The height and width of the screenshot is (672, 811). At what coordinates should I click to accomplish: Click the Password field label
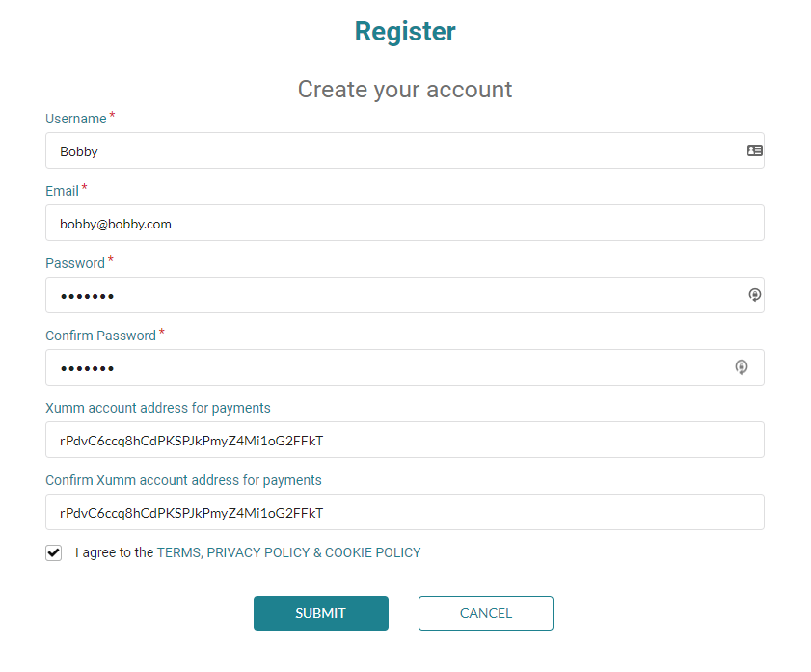point(75,263)
